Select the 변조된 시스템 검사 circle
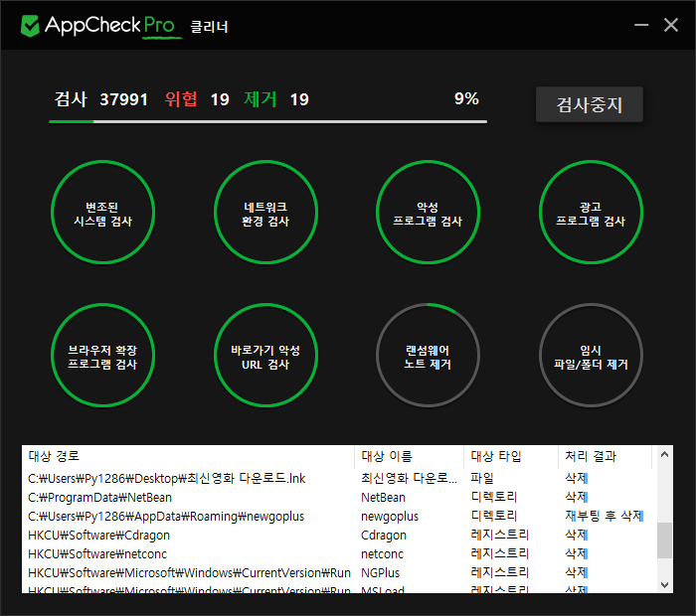Screen dimensions: 696x616 point(103,213)
